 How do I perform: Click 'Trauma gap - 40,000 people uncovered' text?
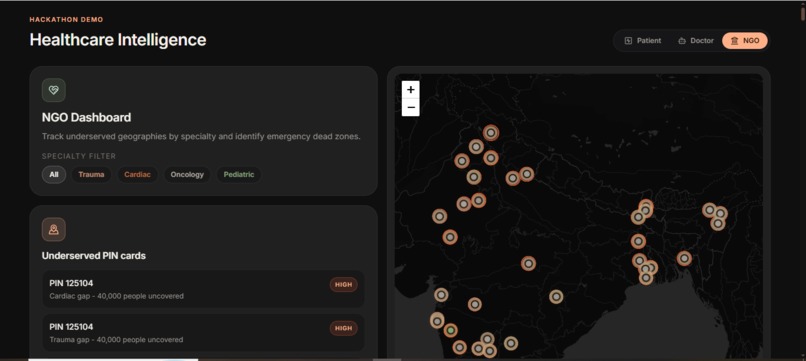tap(116, 340)
